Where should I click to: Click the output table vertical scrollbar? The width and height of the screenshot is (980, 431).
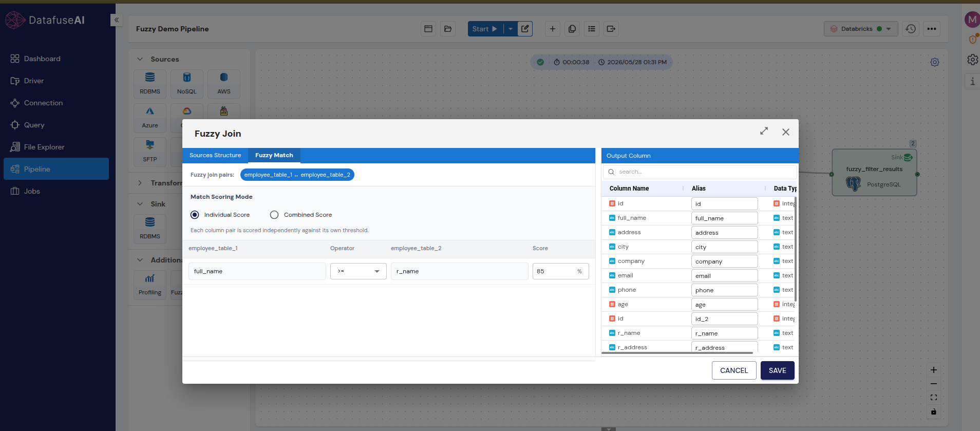pyautogui.click(x=795, y=249)
